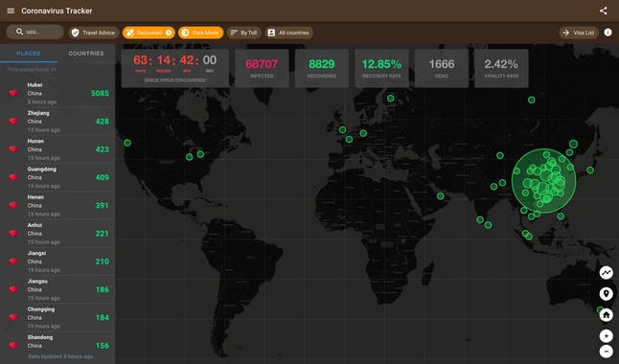
Task: Select Hubei in places list
Action: [x=57, y=93]
